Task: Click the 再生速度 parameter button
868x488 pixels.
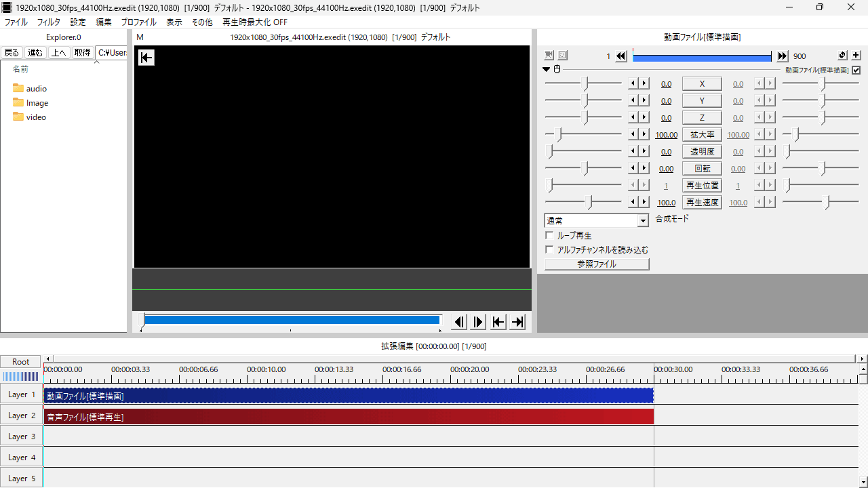Action: [x=702, y=203]
